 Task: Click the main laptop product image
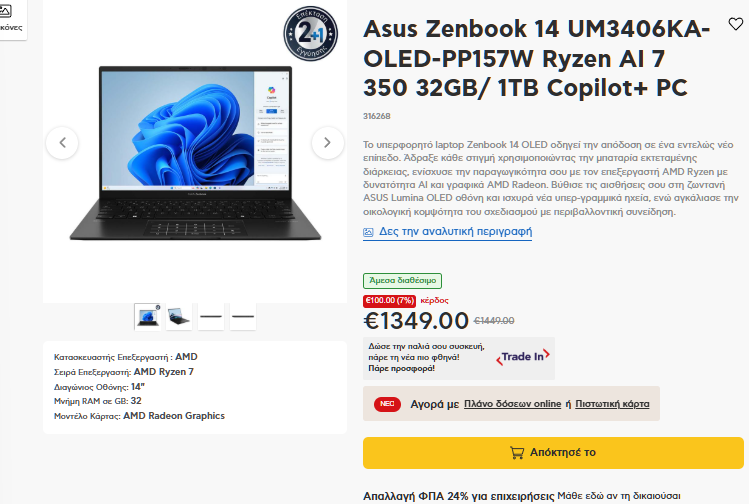pyautogui.click(x=195, y=153)
